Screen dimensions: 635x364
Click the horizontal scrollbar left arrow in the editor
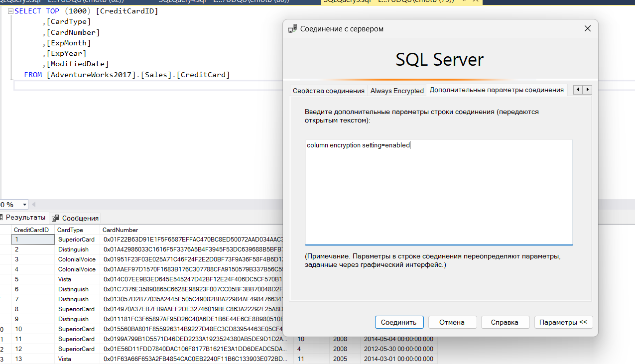(x=34, y=204)
